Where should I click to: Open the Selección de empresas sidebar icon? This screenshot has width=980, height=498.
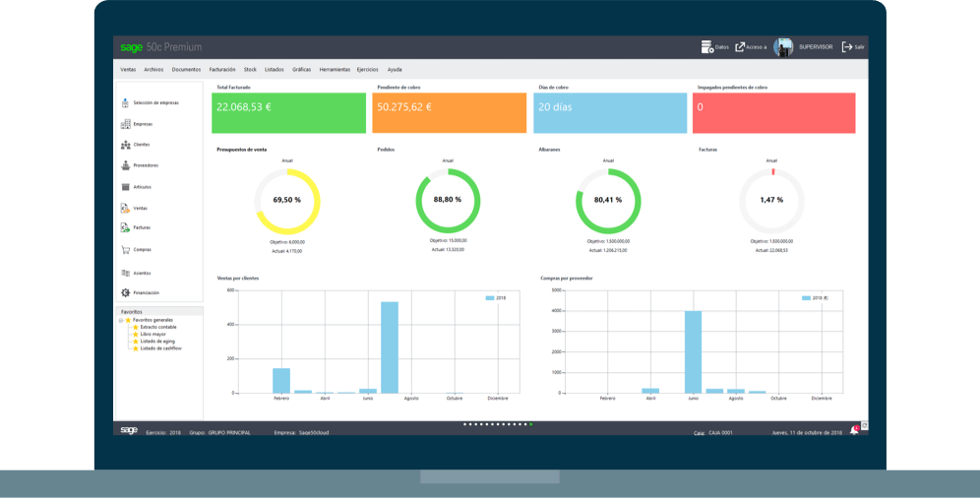pyautogui.click(x=125, y=102)
